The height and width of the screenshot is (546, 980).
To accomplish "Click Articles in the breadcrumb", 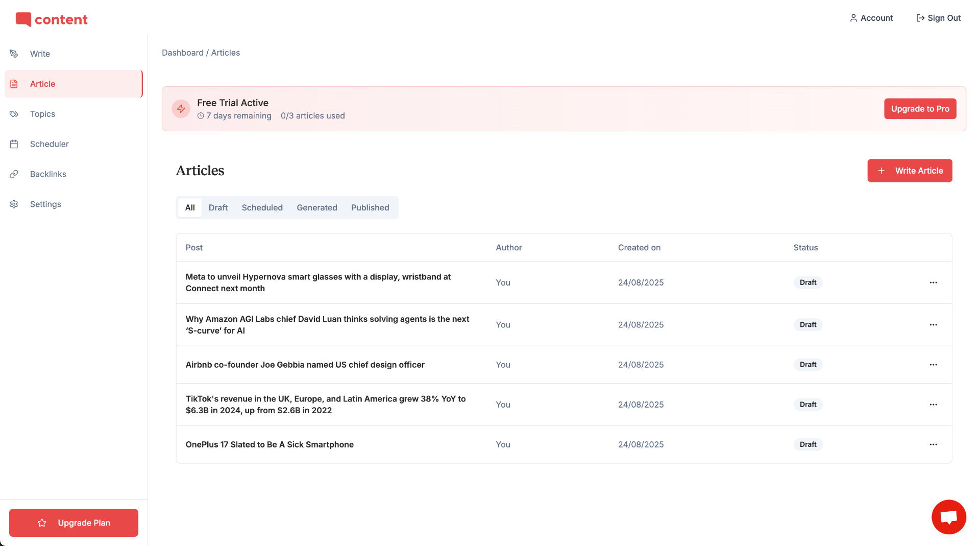I will (x=226, y=53).
